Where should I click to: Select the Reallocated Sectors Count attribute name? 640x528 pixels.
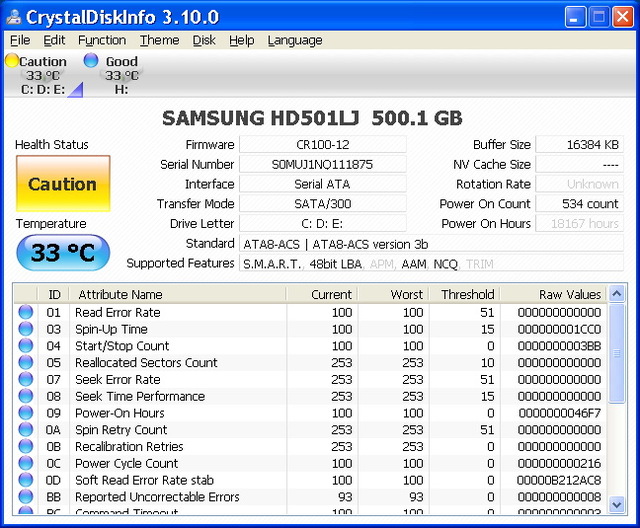pos(146,363)
